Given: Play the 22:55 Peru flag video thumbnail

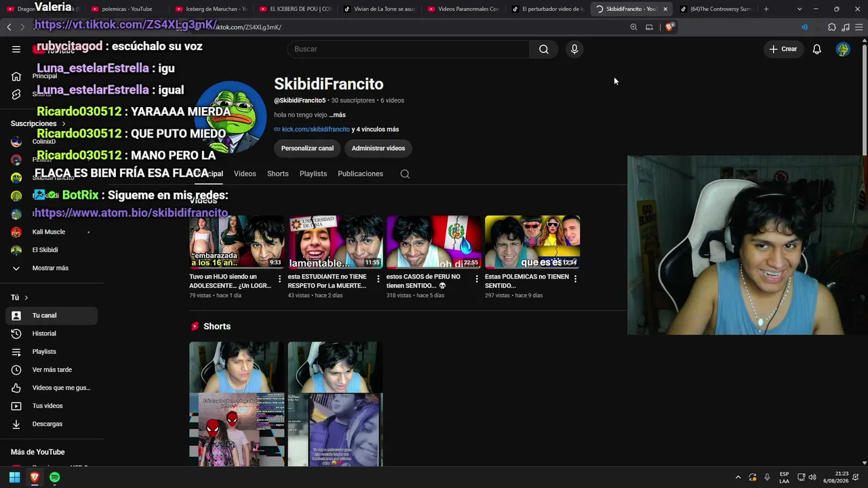Looking at the screenshot, I should (x=434, y=242).
